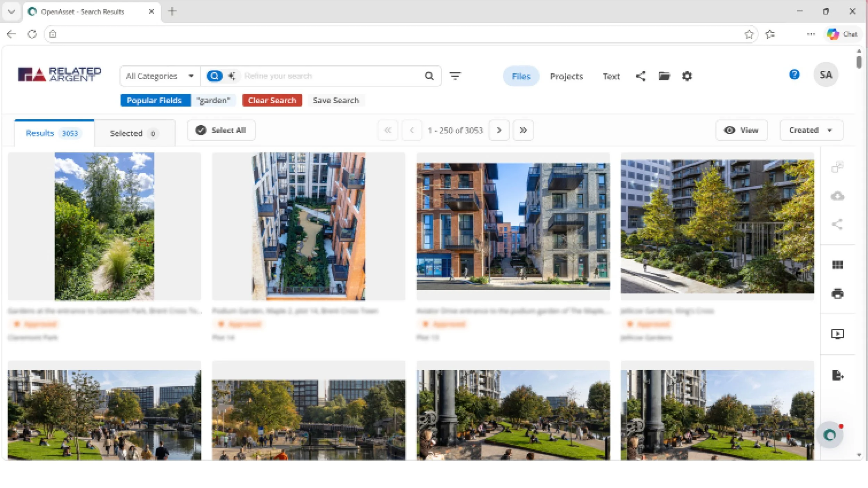Click the page vertical scrollbar thumb
868x488 pixels.
point(859,62)
